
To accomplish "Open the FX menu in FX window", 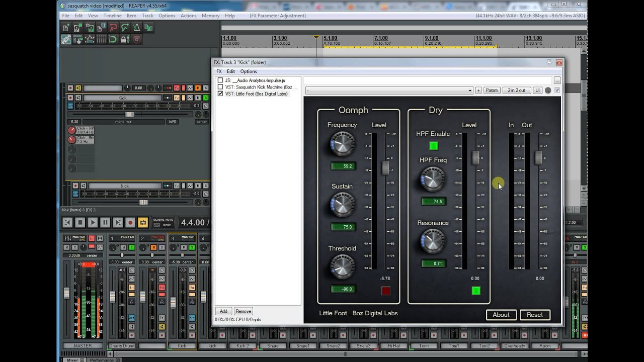I will [219, 71].
